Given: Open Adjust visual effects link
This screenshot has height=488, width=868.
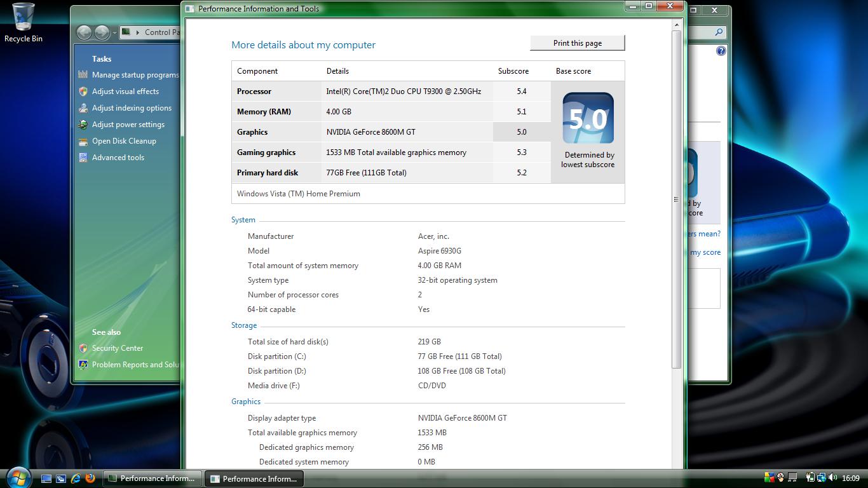Looking at the screenshot, I should point(125,91).
